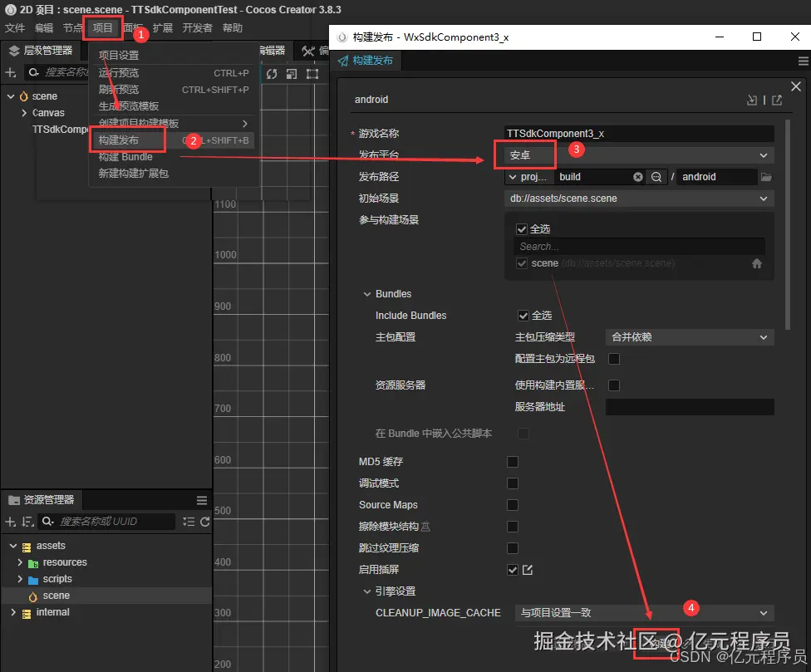Disable 启用插屏 checkbox

coord(513,570)
